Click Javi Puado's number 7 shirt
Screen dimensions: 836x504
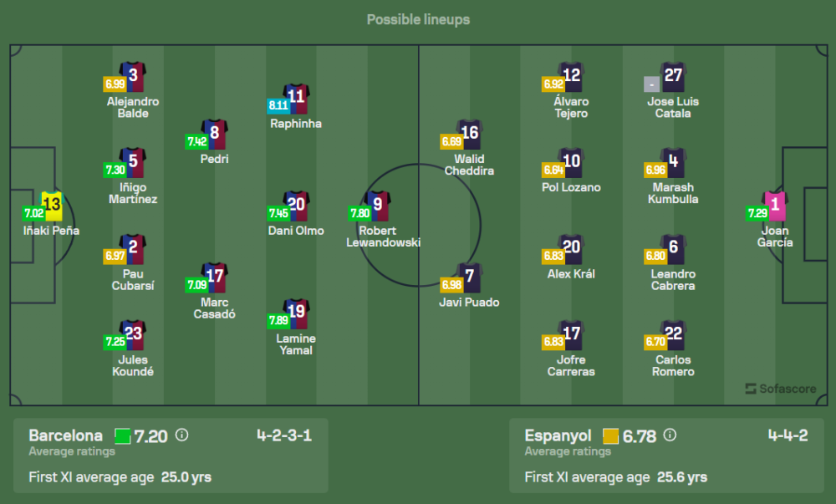coord(469,277)
